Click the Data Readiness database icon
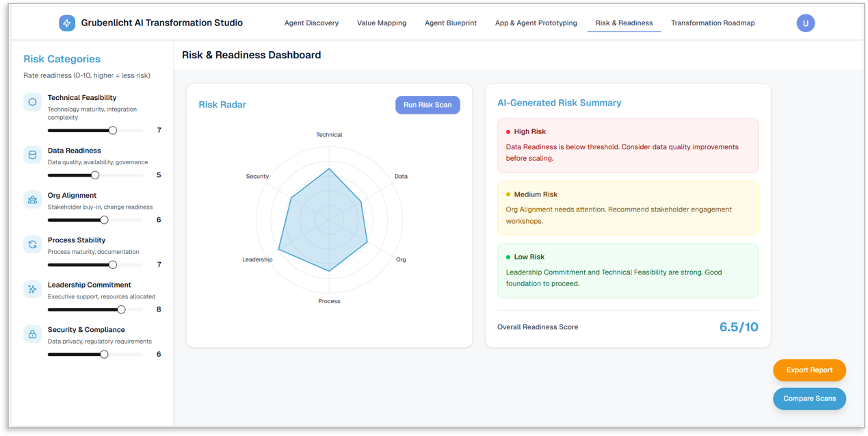The width and height of the screenshot is (868, 436). point(32,155)
